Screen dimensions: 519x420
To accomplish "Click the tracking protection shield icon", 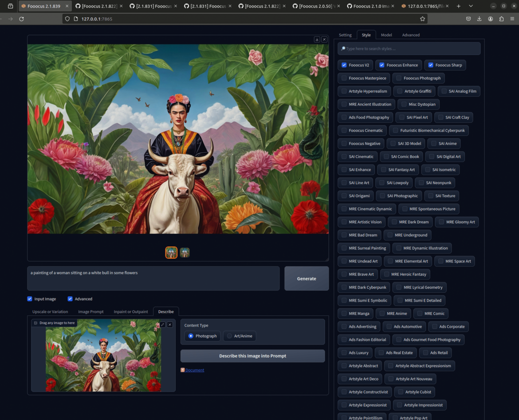I will point(67,19).
